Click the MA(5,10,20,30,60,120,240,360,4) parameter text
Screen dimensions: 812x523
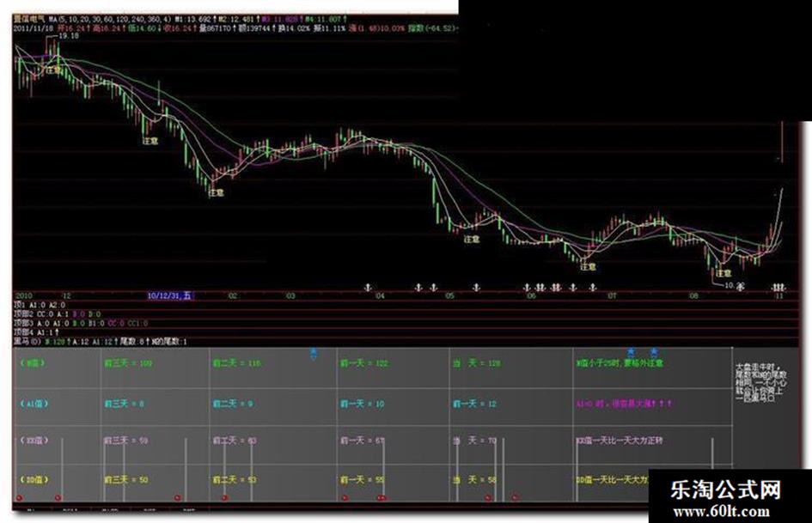(110, 19)
